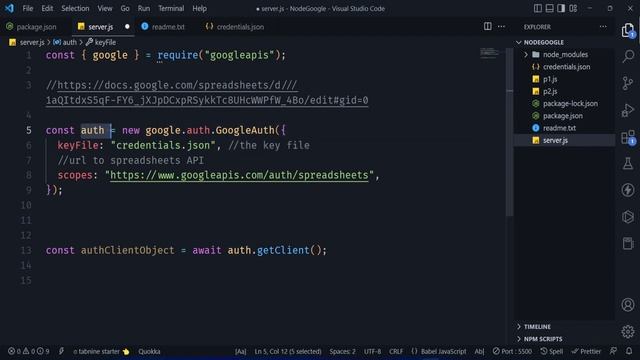
Task: Click the Port : 5500 Live Server item
Action: (512, 351)
